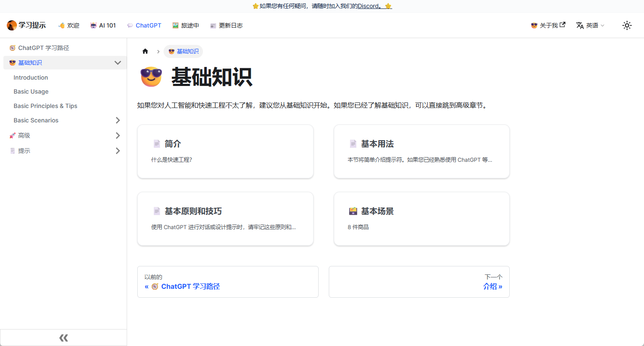The width and height of the screenshot is (644, 346).
Task: Click the left star in announcement bar
Action: click(255, 6)
